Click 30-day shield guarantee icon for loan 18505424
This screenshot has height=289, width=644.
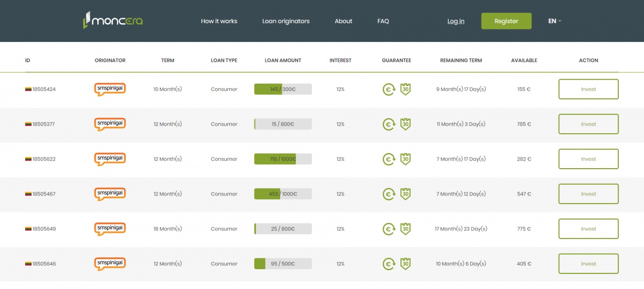406,89
